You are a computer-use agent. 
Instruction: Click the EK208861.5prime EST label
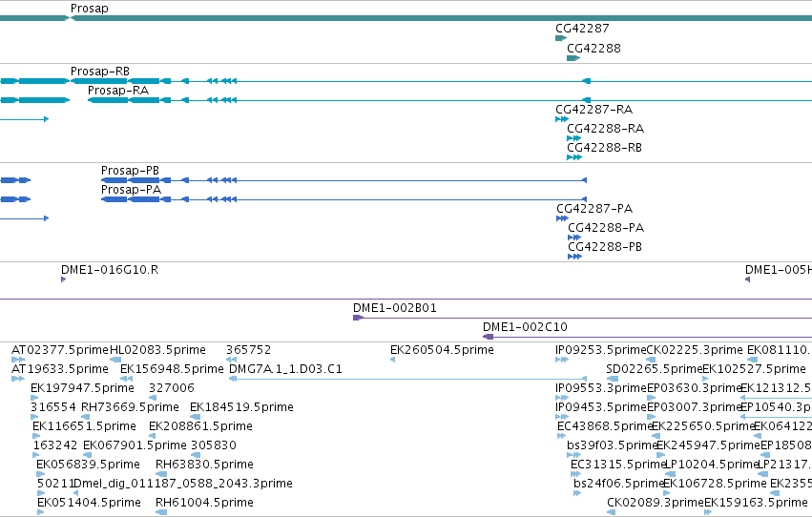201,426
